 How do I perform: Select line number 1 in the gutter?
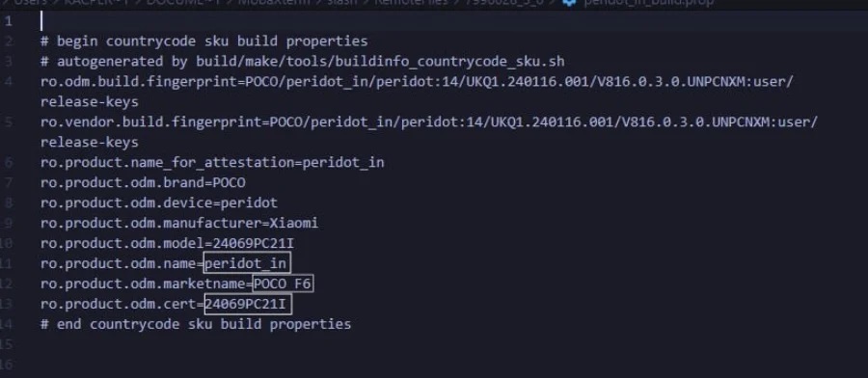pyautogui.click(x=8, y=21)
